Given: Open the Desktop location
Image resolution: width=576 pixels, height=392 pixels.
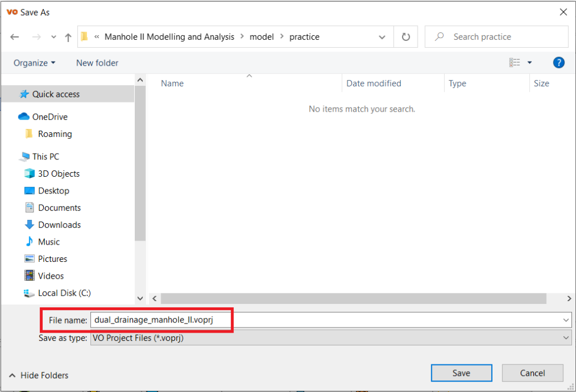Looking at the screenshot, I should pos(54,191).
